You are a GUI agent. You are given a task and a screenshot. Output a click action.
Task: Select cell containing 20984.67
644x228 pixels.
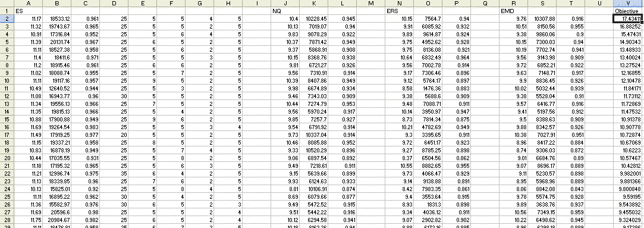pyautogui.click(x=56, y=220)
